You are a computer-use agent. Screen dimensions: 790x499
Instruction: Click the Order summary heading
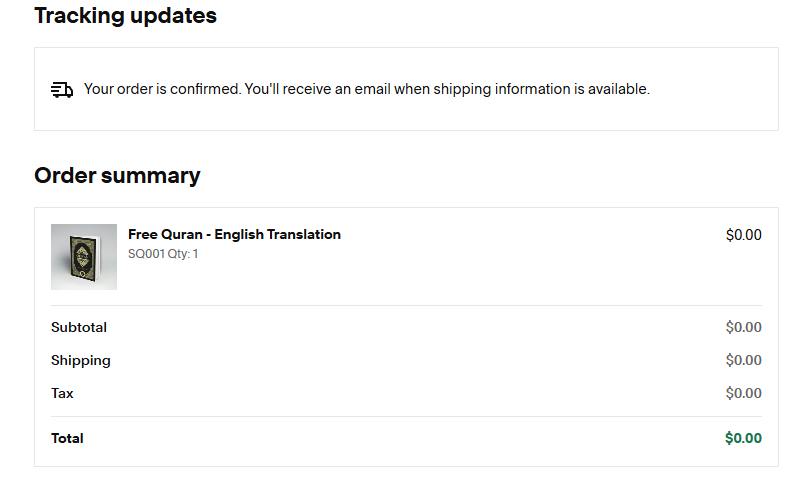(x=117, y=176)
